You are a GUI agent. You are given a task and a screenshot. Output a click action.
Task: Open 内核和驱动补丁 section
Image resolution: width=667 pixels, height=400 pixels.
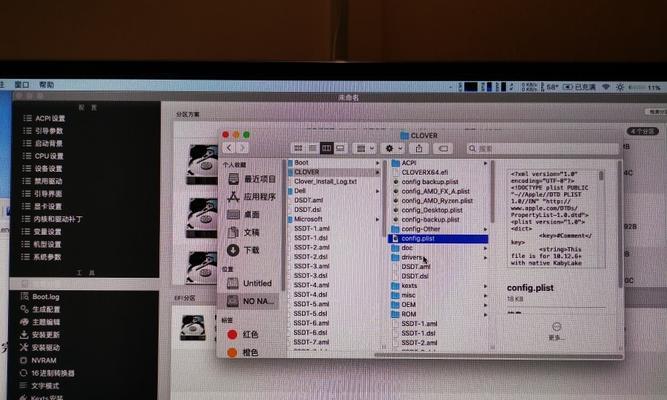[52, 219]
